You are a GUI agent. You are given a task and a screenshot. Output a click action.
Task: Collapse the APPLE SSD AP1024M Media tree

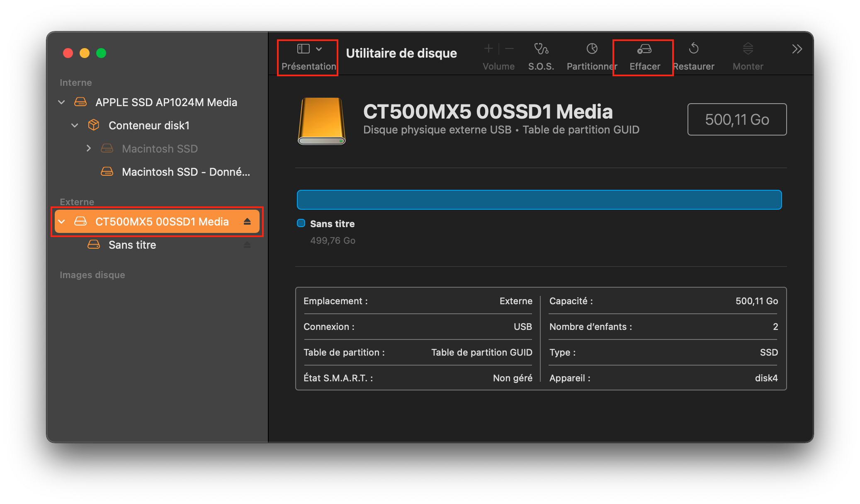[61, 102]
